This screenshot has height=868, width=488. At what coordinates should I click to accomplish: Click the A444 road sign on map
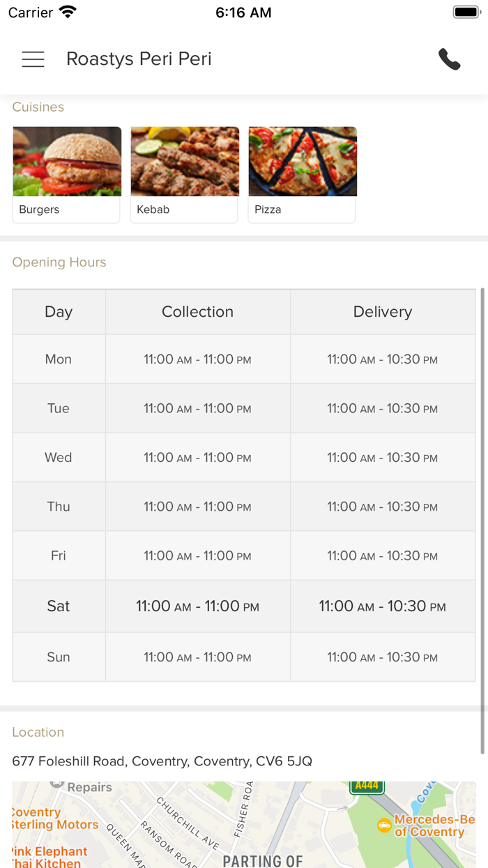(x=367, y=786)
